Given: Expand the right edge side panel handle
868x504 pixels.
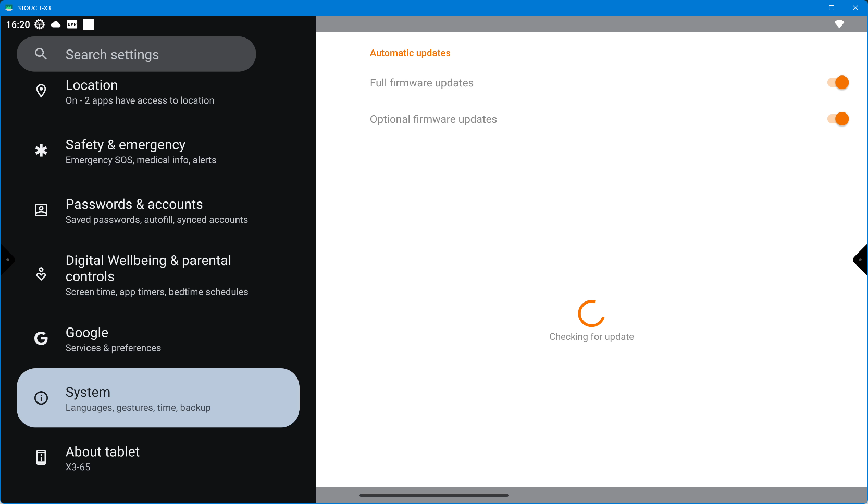Looking at the screenshot, I should coord(860,260).
